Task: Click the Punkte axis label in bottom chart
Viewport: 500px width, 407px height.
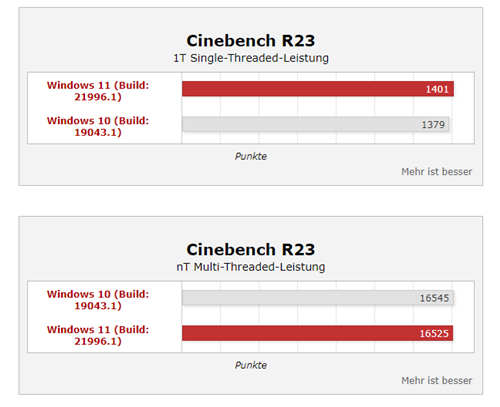Action: tap(251, 365)
